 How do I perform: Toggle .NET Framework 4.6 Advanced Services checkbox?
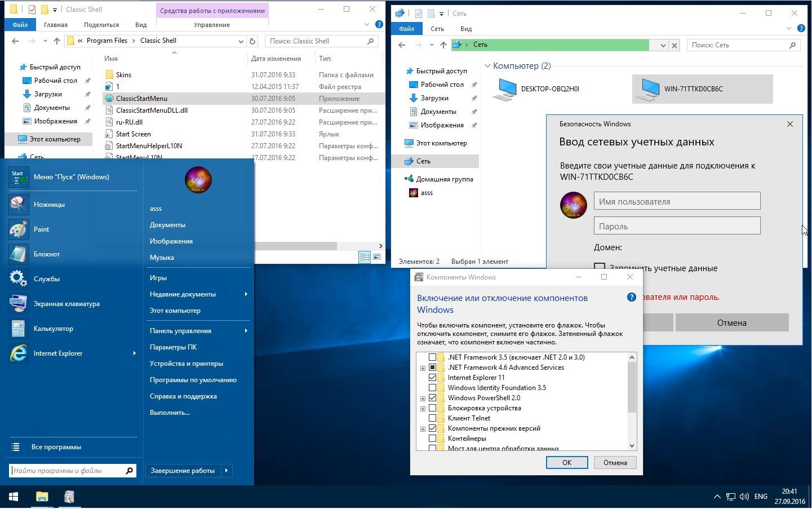click(x=432, y=368)
